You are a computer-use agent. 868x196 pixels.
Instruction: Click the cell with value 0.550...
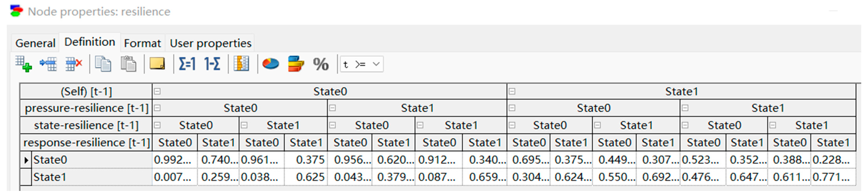click(614, 177)
